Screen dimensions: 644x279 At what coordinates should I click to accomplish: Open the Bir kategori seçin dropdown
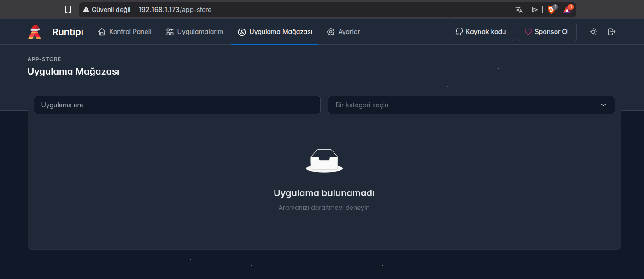(x=471, y=105)
